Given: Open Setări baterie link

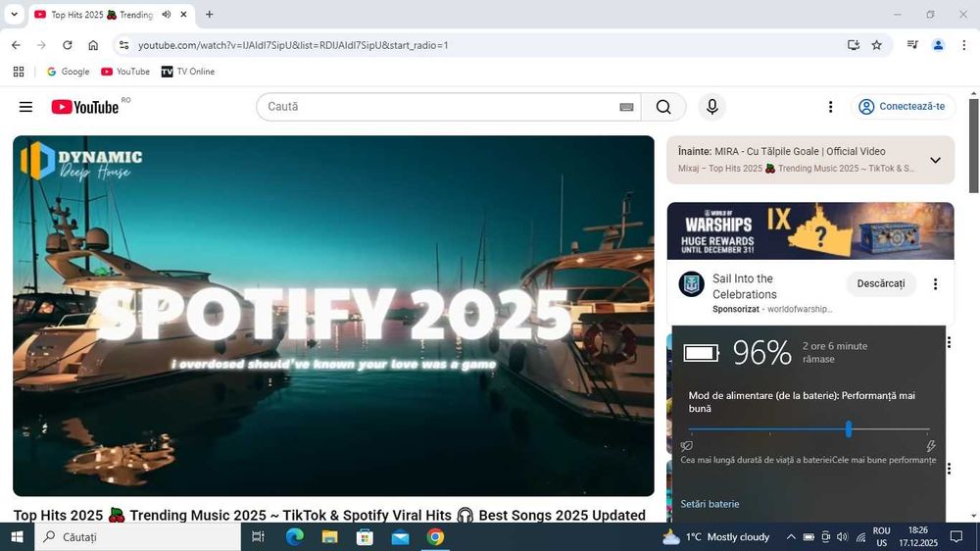Looking at the screenshot, I should point(710,504).
